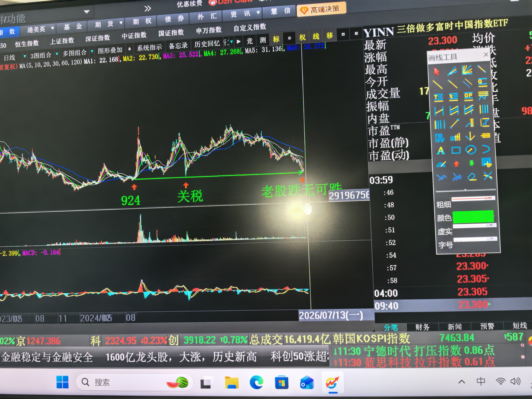Open the 日线 period dropdown

point(25,56)
